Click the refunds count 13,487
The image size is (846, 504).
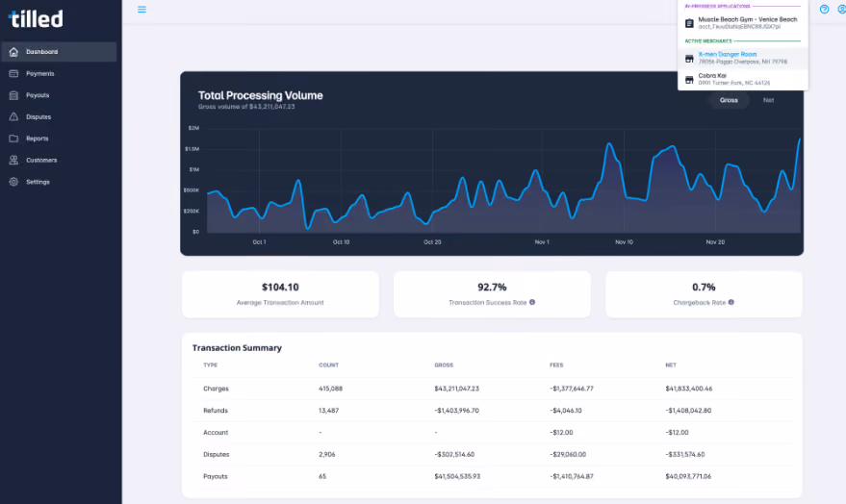pos(328,411)
